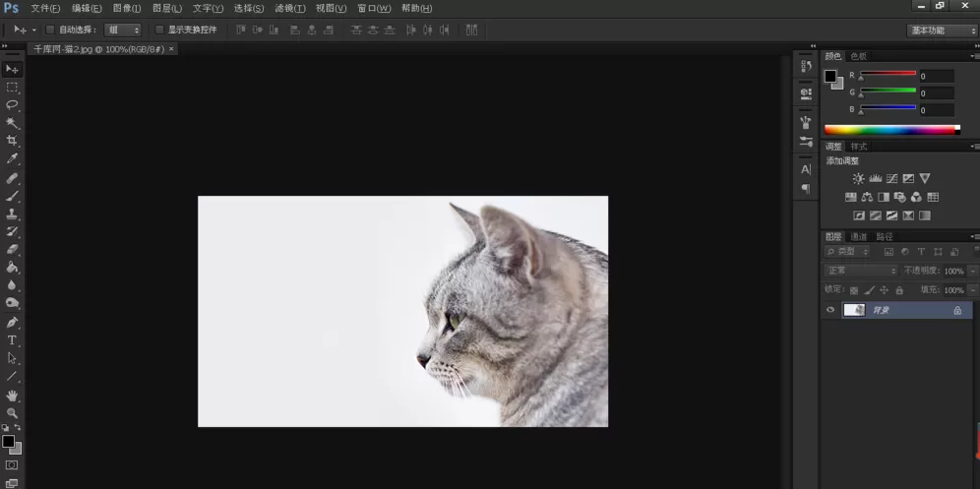The height and width of the screenshot is (489, 980).
Task: Add a Channel Mixer adjustment
Action: [916, 197]
